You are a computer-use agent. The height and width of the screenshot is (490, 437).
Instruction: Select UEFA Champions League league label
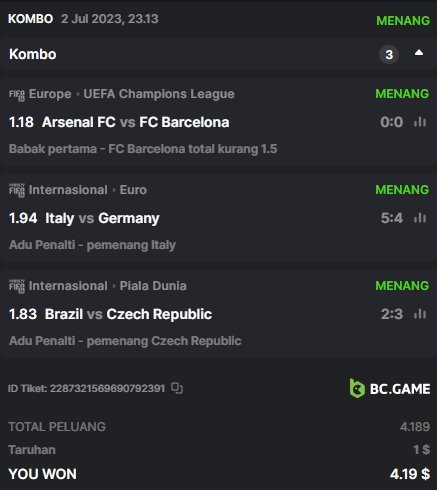click(159, 94)
